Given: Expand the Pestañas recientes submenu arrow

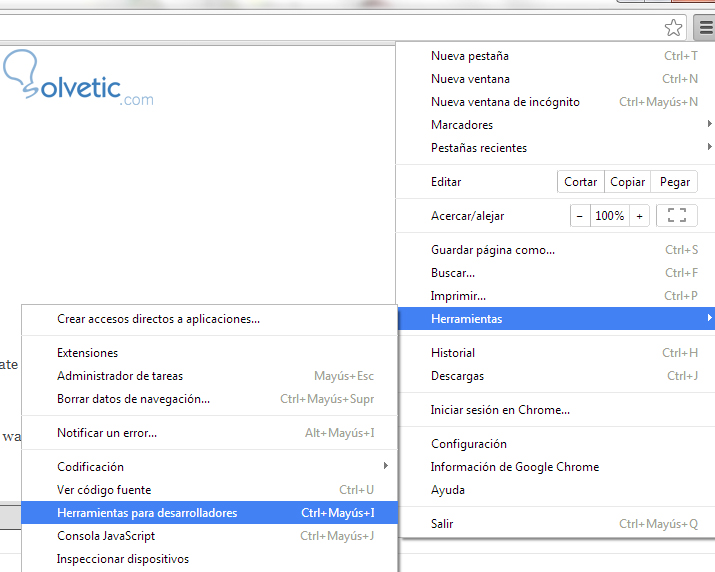Looking at the screenshot, I should tap(709, 146).
